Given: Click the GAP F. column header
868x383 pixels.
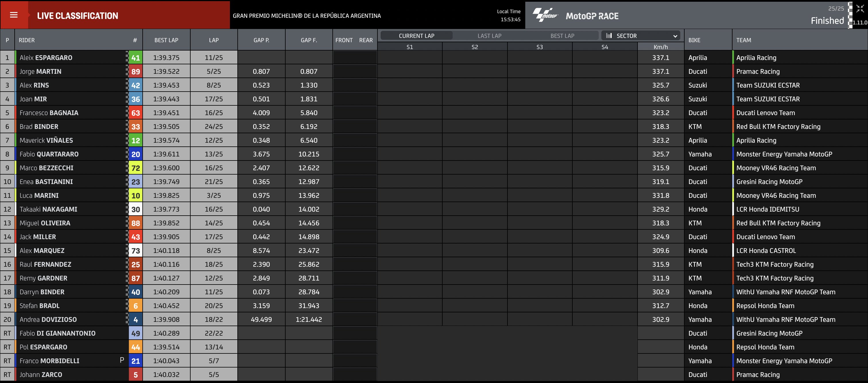Looking at the screenshot, I should coord(309,40).
